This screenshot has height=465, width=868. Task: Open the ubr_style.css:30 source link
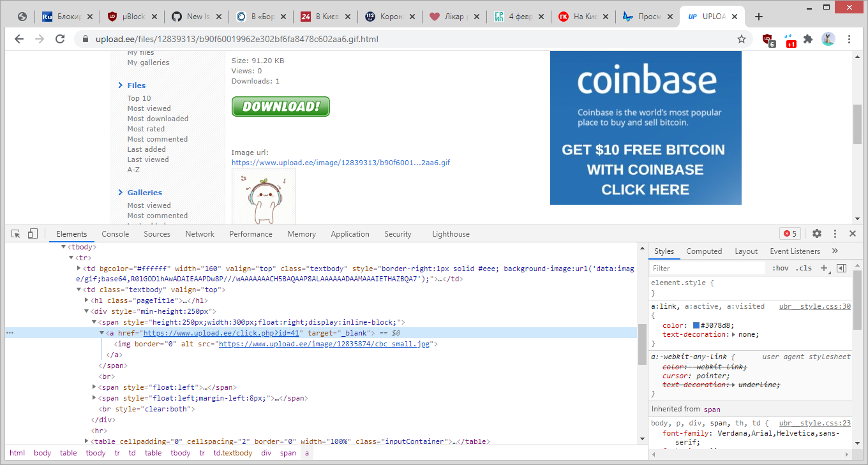(814, 306)
